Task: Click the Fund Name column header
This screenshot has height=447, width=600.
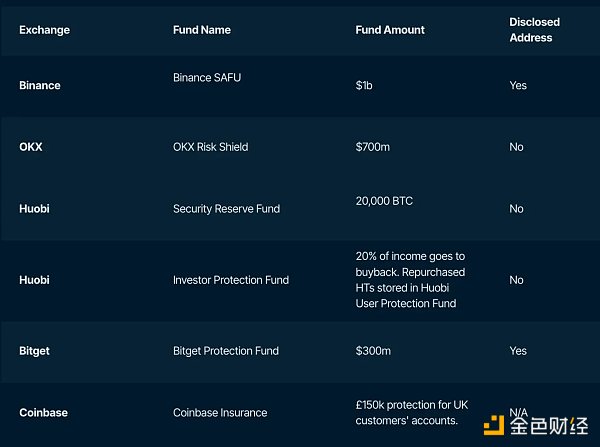Action: pyautogui.click(x=202, y=30)
